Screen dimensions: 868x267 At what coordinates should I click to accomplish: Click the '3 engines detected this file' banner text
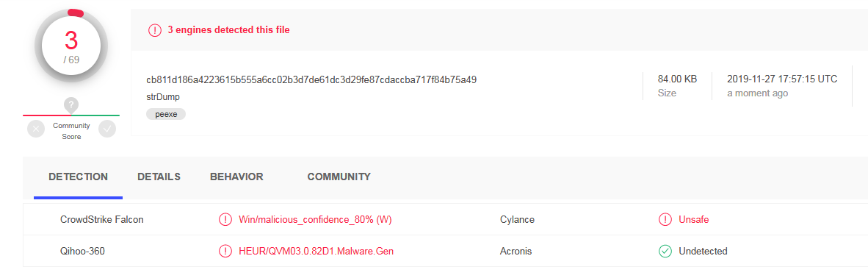pos(228,30)
